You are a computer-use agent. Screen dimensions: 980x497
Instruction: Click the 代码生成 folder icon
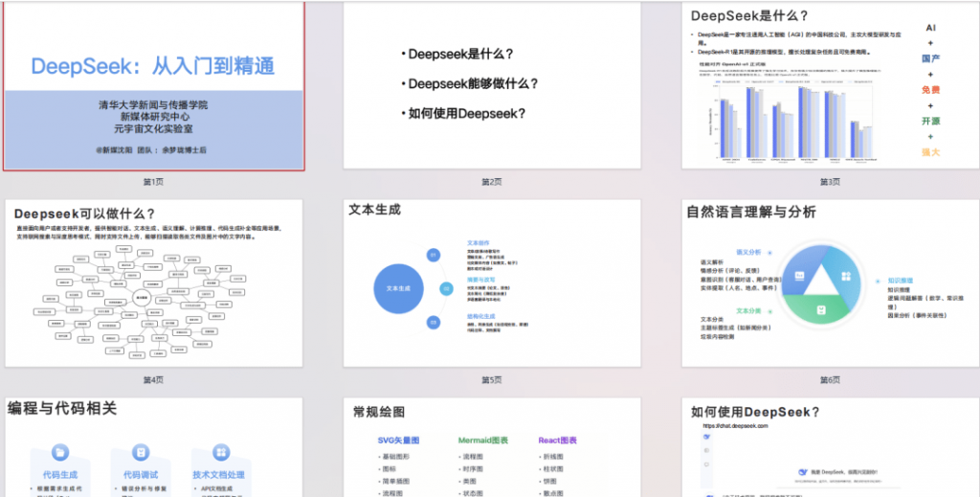click(60, 451)
